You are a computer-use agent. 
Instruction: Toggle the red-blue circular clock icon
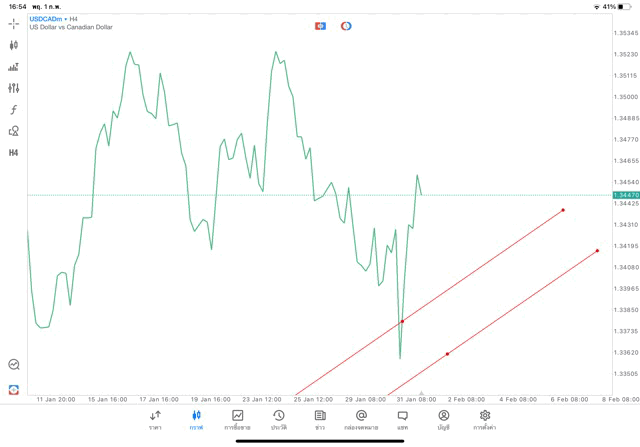[346, 26]
